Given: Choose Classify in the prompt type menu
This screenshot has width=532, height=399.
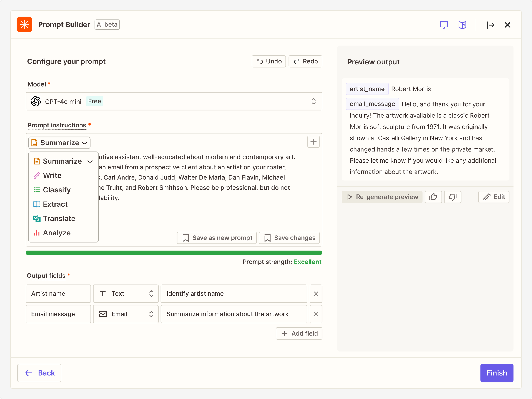Looking at the screenshot, I should coord(57,190).
